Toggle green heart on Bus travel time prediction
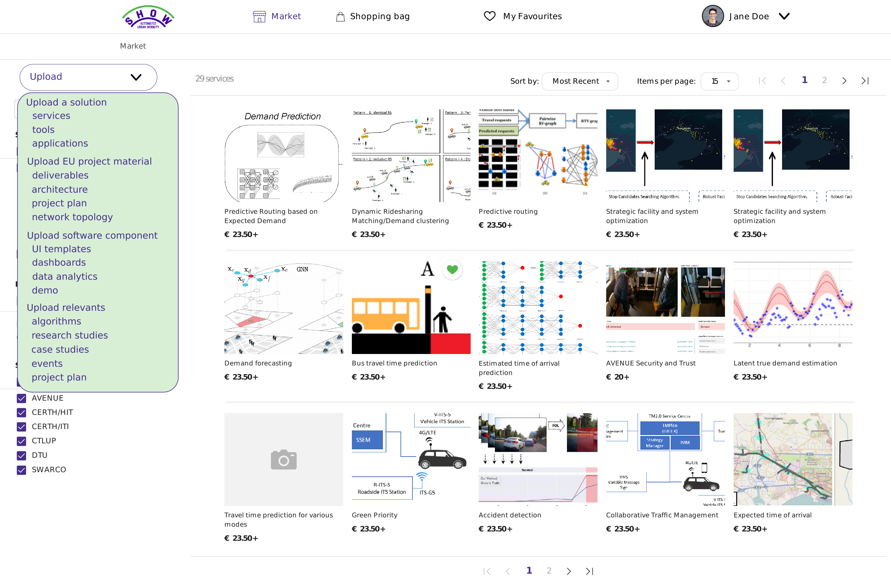 (452, 269)
